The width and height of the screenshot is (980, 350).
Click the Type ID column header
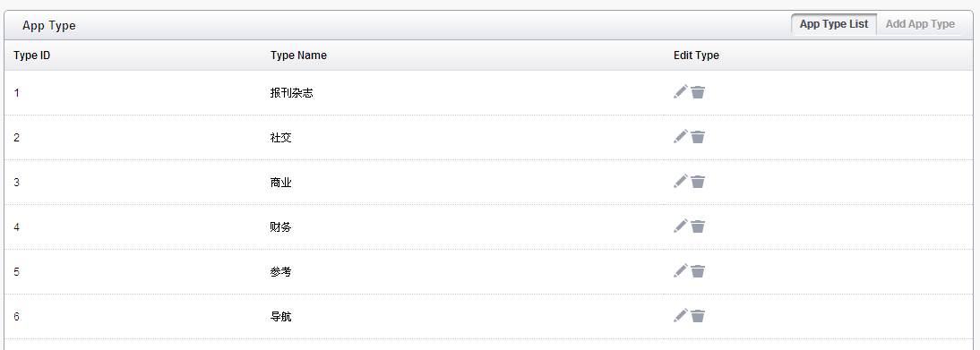32,55
